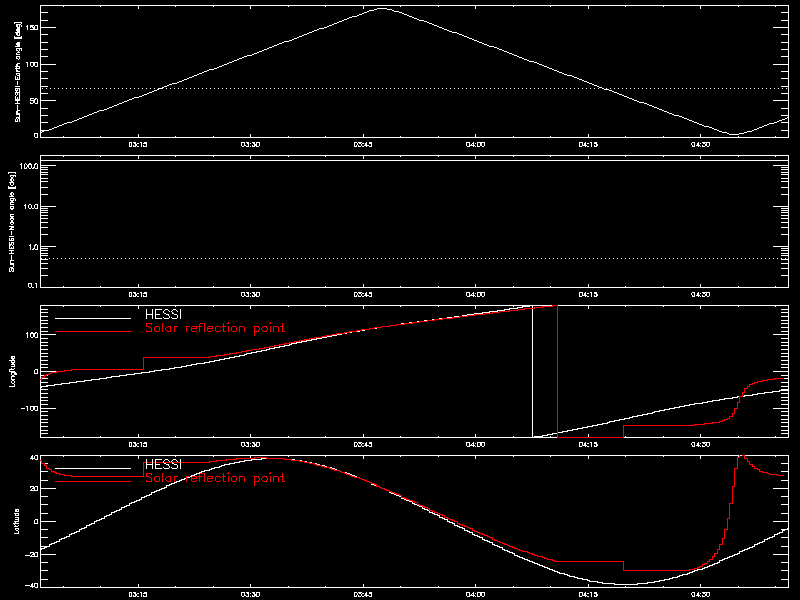Click the '-40' tick on the Latitude axis

[x=32, y=585]
